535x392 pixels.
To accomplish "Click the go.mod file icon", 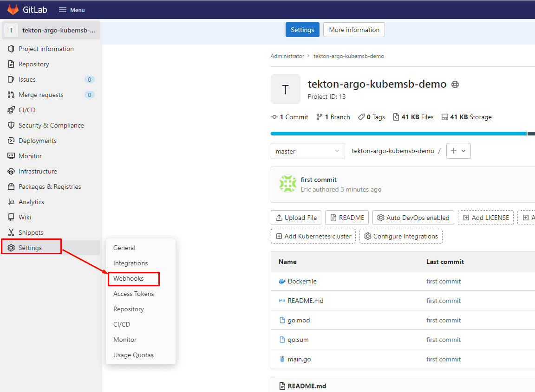I will [282, 320].
